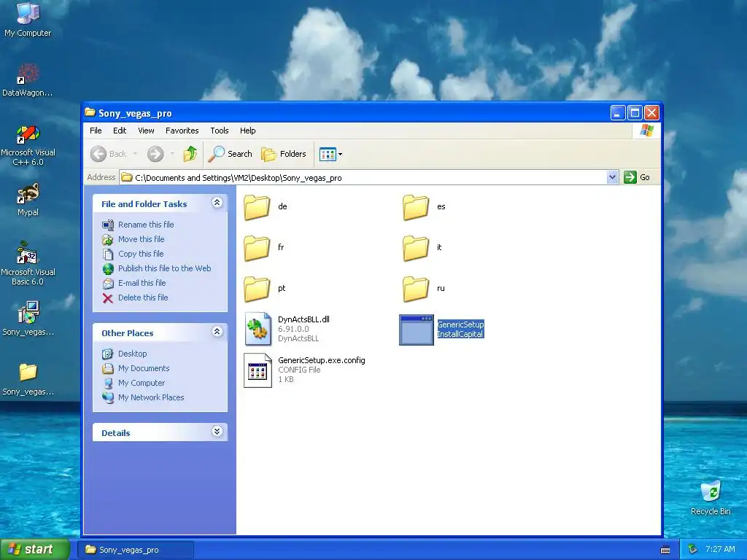The height and width of the screenshot is (560, 747).
Task: Select GenericSetup.exe.config file icon
Action: [x=258, y=370]
